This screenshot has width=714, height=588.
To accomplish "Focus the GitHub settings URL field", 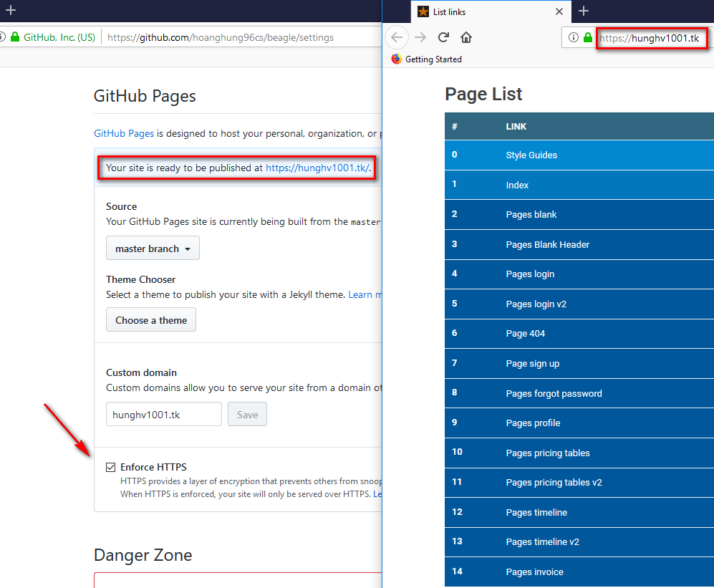I will (221, 37).
